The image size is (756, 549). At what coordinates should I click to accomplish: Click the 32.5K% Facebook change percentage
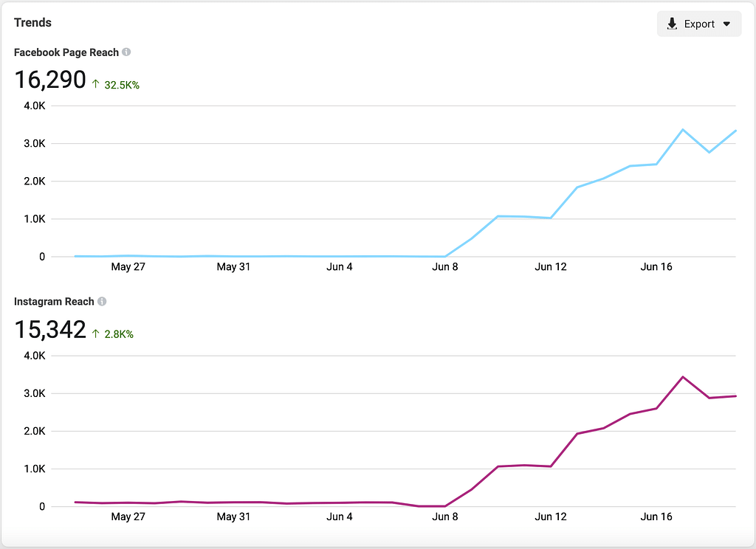pos(122,85)
